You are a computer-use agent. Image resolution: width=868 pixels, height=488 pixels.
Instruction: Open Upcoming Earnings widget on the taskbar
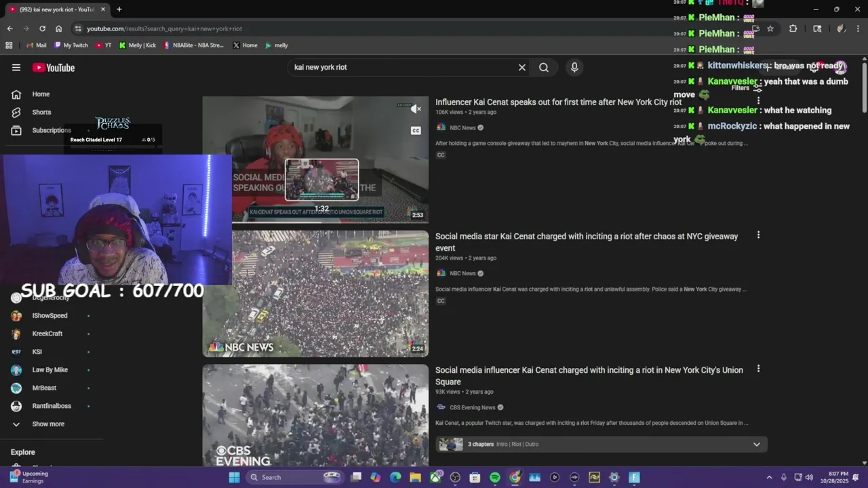[28, 477]
